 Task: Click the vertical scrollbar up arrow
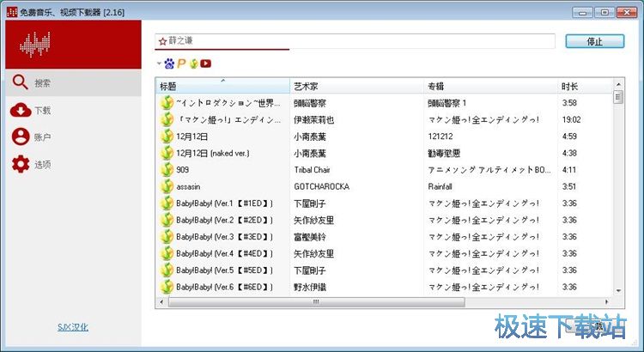pyautogui.click(x=618, y=84)
